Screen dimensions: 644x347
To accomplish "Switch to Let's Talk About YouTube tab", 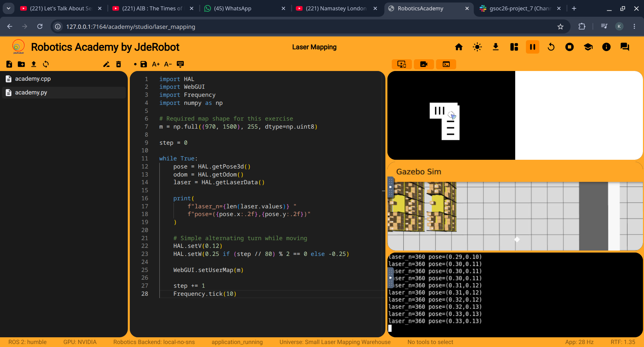I will pyautogui.click(x=61, y=8).
